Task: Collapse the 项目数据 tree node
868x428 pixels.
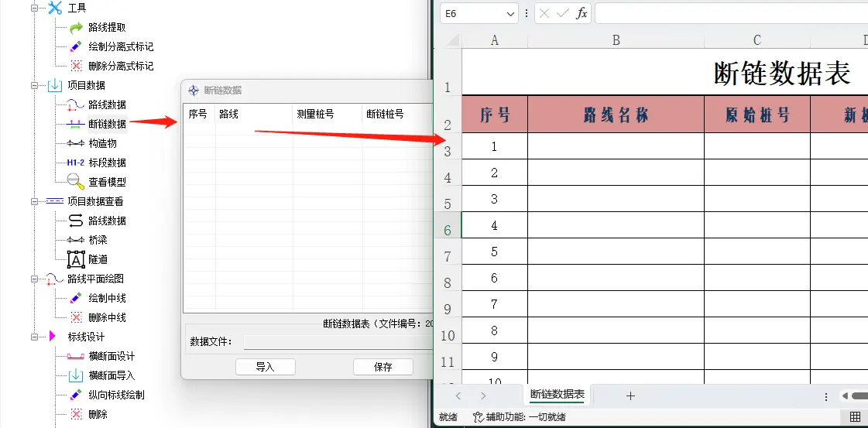Action: (34, 85)
